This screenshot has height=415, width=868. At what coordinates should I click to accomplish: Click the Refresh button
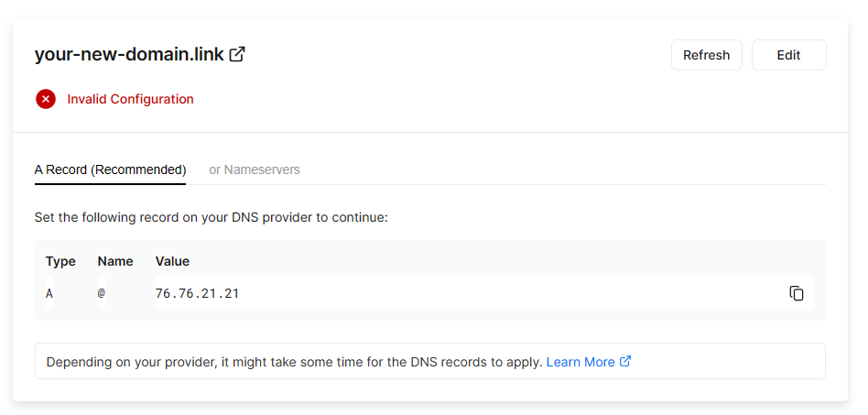pyautogui.click(x=706, y=55)
